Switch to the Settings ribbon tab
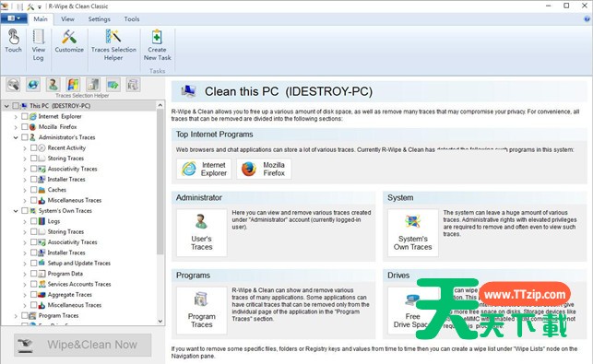 pos(99,19)
